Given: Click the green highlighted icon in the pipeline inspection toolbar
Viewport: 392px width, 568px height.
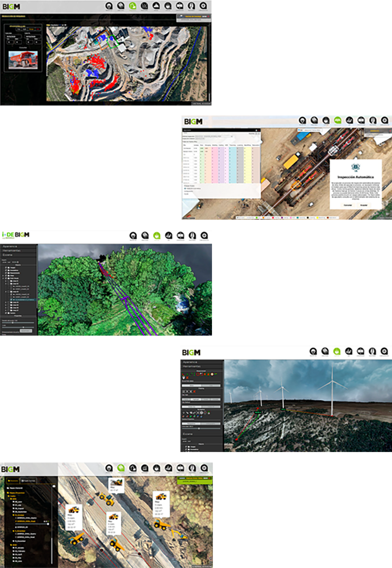Looking at the screenshot, I should [337, 120].
